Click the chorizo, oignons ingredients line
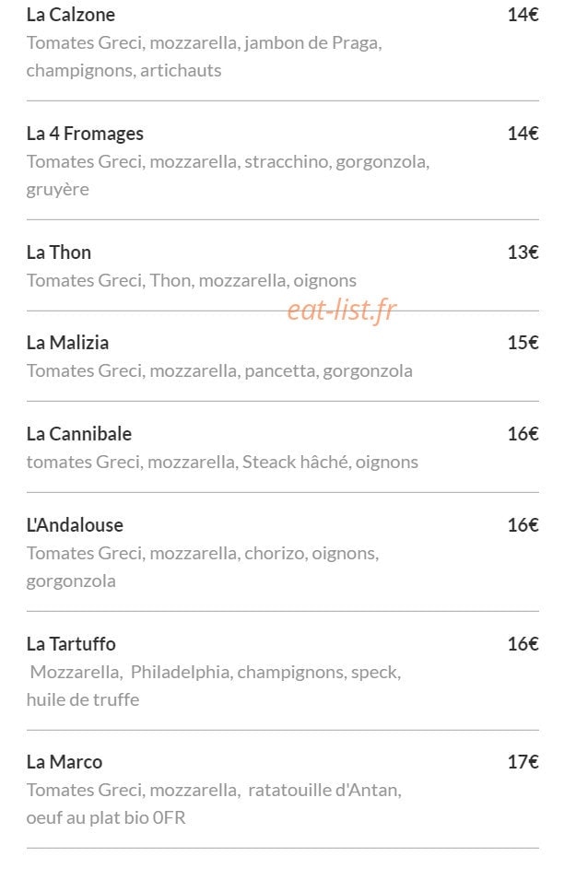This screenshot has width=588, height=880. click(x=203, y=568)
